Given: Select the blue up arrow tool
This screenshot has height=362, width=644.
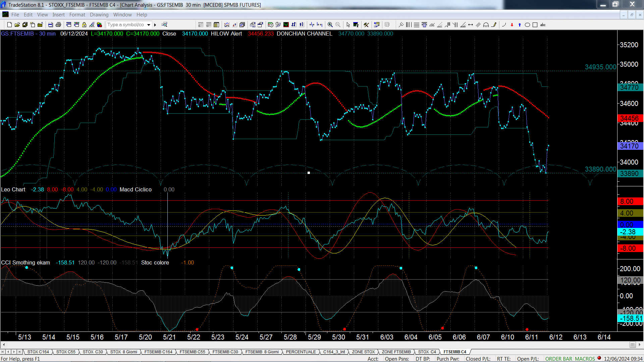Looking at the screenshot, I should (520, 25).
